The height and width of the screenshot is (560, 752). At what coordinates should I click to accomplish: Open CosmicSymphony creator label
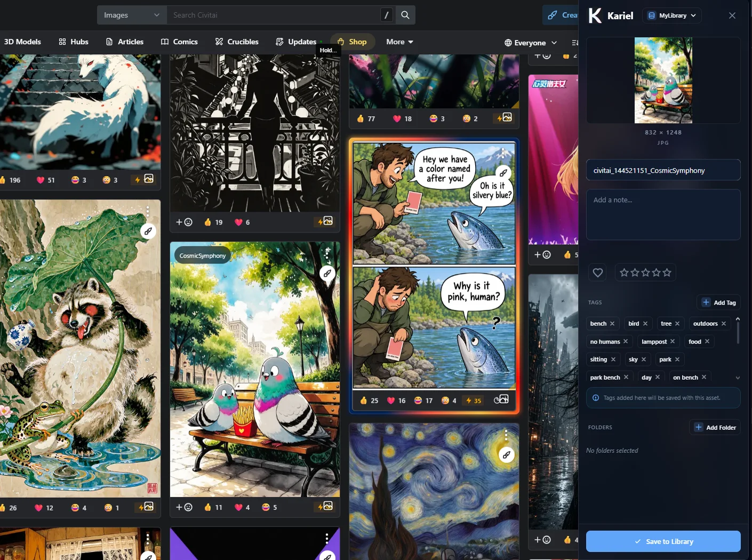point(203,255)
